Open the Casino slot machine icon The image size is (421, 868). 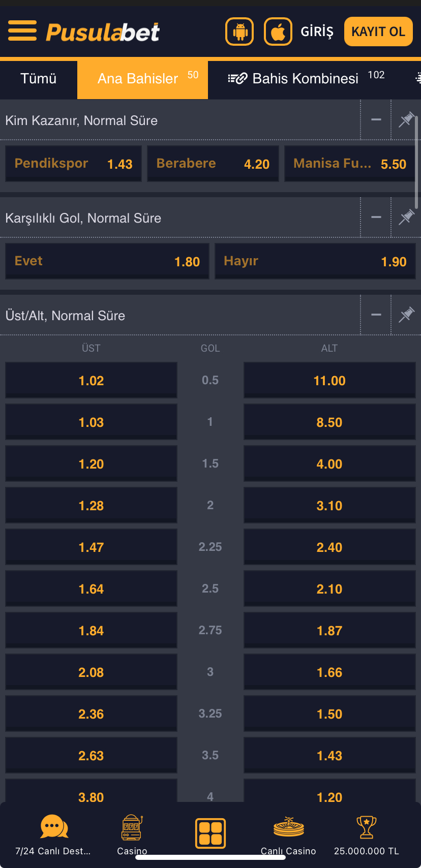tap(132, 827)
